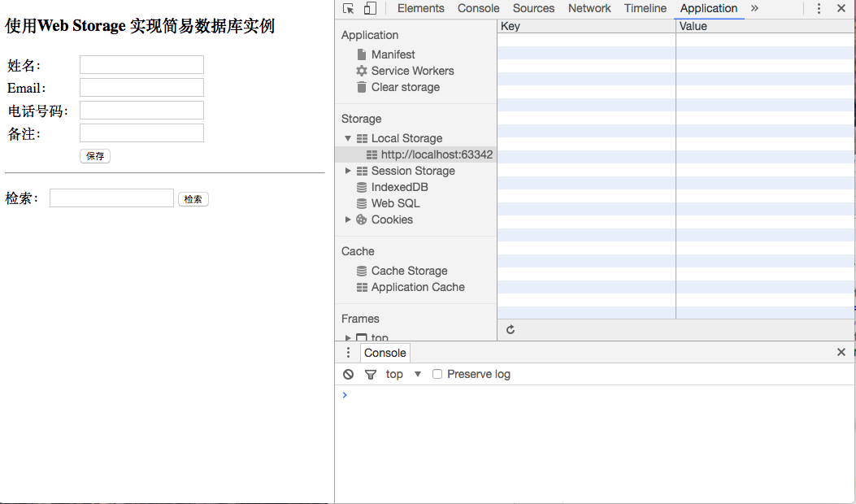Expand the Cookies tree node
Screen dimensions: 856x504
tap(348, 219)
